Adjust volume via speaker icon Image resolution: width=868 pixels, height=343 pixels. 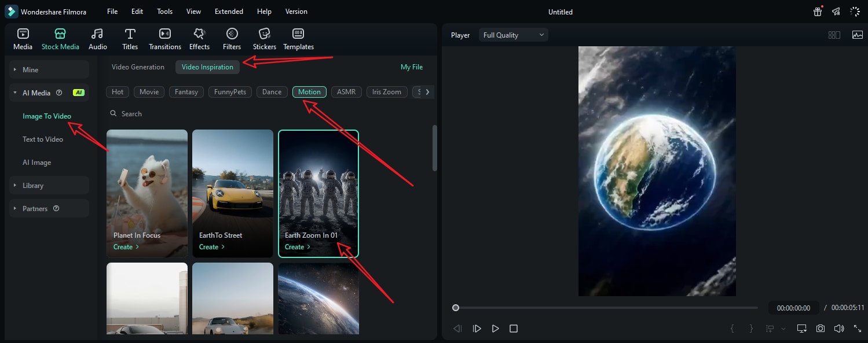click(x=839, y=329)
